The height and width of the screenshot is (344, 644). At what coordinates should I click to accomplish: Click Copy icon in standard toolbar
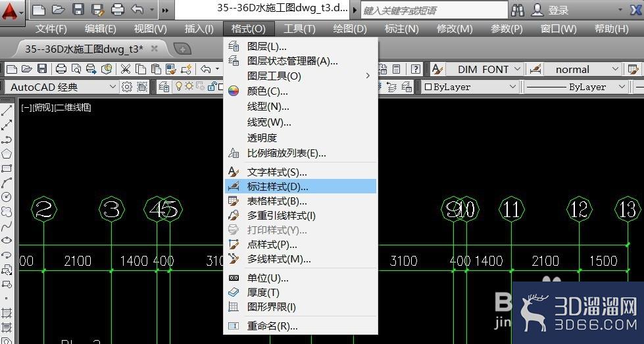(x=141, y=69)
